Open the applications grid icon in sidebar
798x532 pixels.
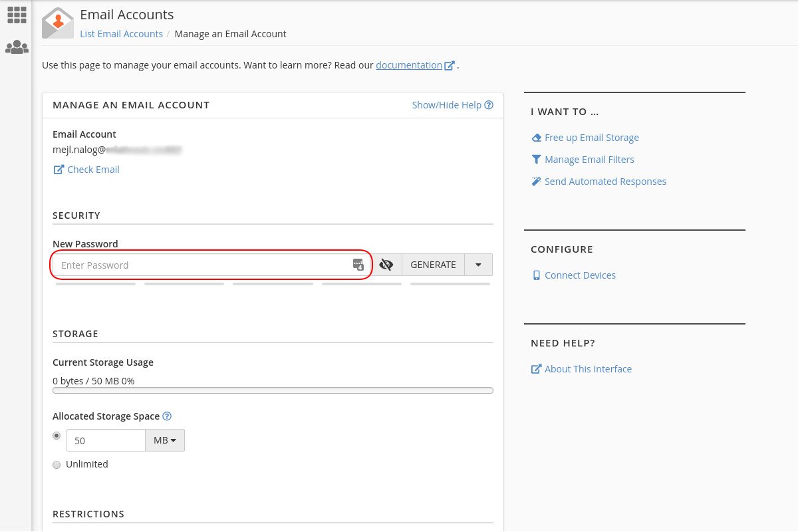(x=17, y=15)
